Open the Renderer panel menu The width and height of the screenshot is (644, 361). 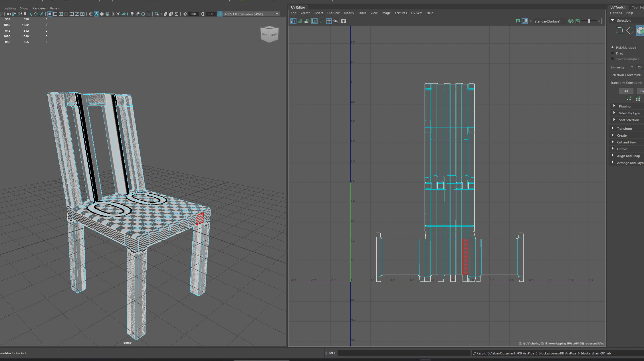coord(39,8)
